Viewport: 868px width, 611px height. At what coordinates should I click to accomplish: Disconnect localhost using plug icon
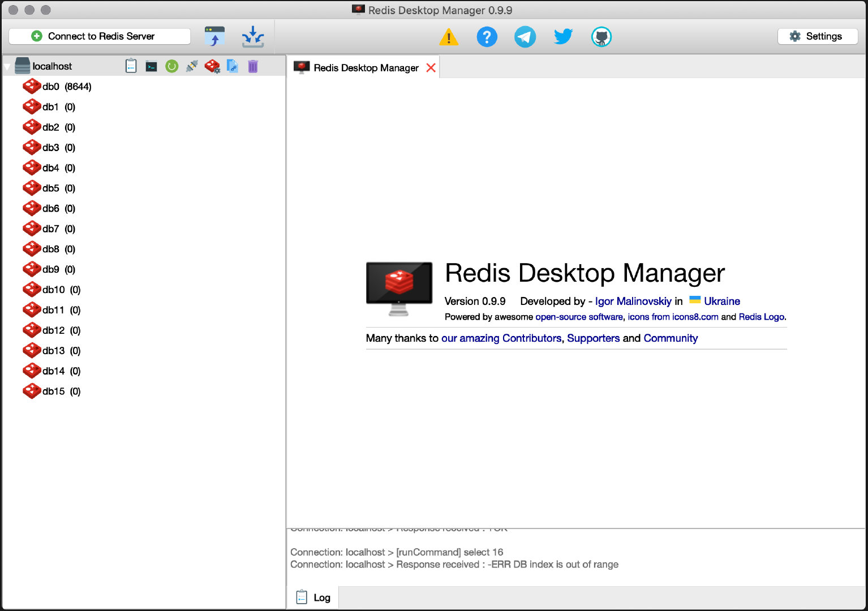(x=192, y=66)
